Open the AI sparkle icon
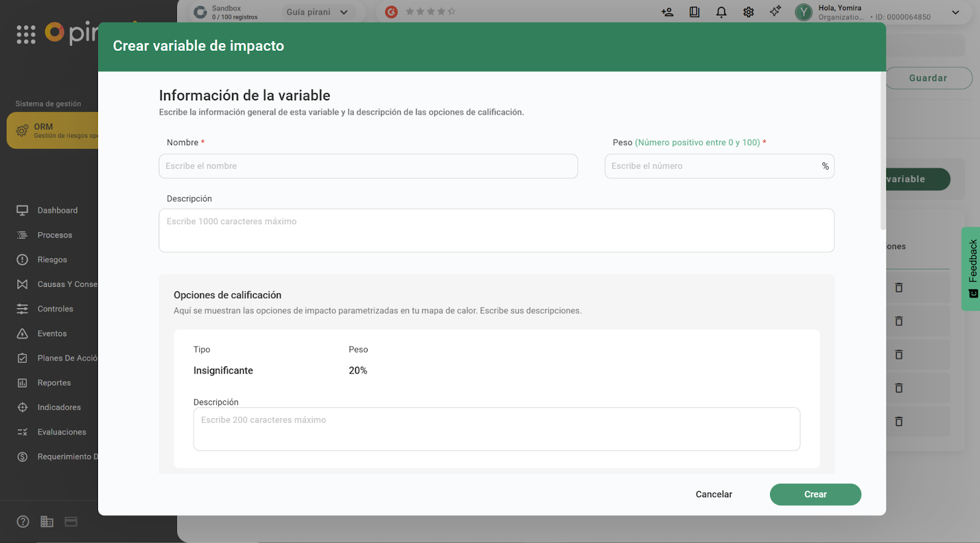The width and height of the screenshot is (980, 543). click(775, 12)
